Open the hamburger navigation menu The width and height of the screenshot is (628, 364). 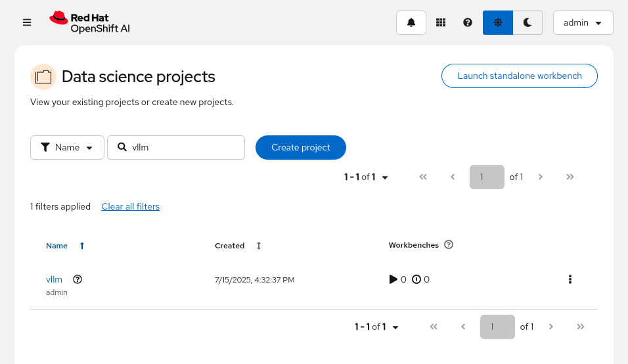[x=27, y=22]
